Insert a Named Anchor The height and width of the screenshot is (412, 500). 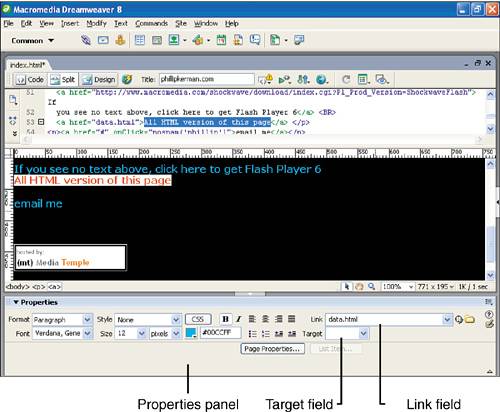pyautogui.click(x=120, y=40)
